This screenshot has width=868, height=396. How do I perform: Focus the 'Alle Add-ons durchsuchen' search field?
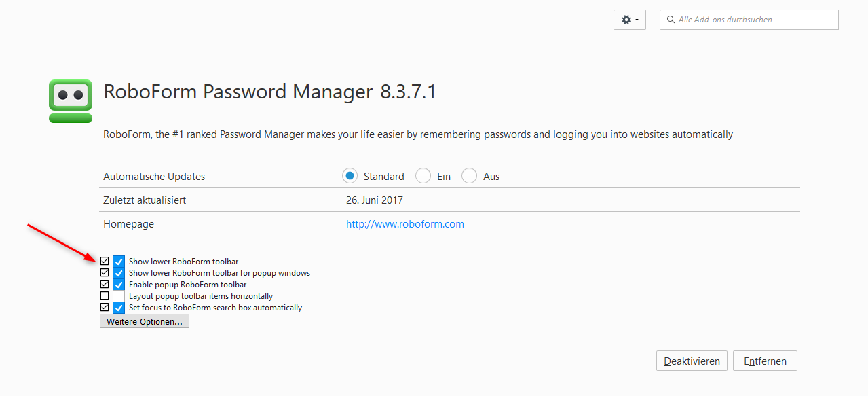(x=753, y=20)
